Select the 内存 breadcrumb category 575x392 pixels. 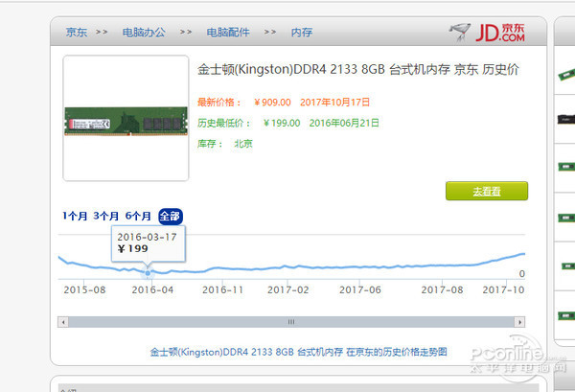pyautogui.click(x=302, y=33)
